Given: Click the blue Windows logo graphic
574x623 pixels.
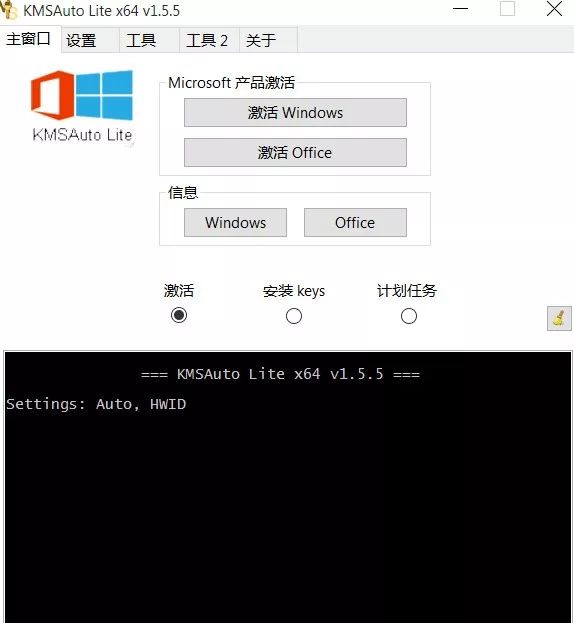Looking at the screenshot, I should 104,95.
